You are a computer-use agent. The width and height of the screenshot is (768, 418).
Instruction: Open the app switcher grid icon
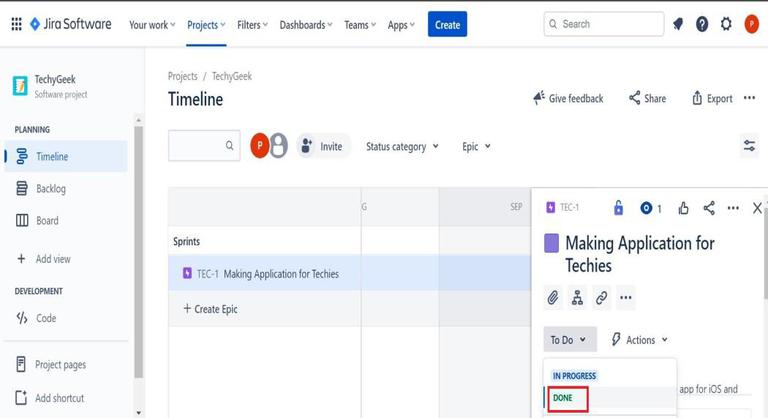click(16, 24)
